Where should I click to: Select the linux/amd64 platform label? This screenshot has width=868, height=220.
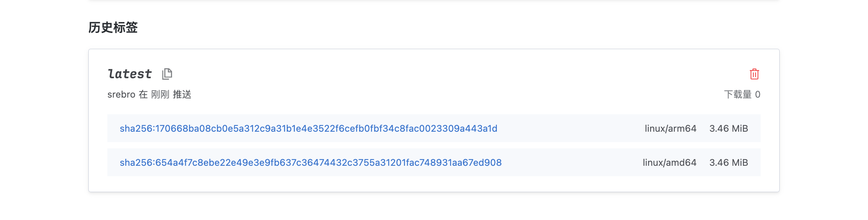pyautogui.click(x=669, y=163)
